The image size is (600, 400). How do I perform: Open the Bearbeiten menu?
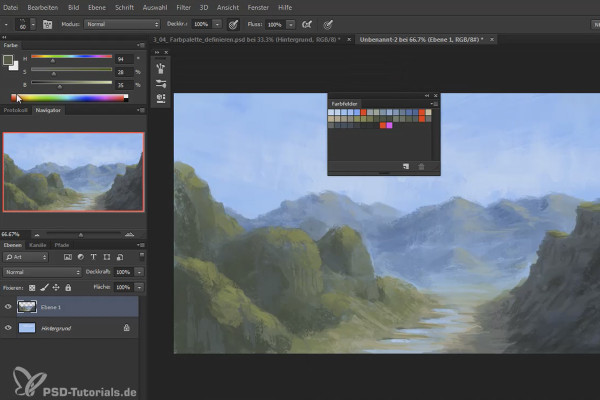[42, 7]
